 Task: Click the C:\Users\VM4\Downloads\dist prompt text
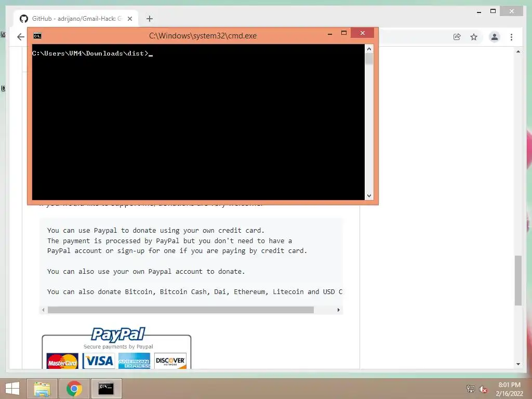click(x=90, y=54)
